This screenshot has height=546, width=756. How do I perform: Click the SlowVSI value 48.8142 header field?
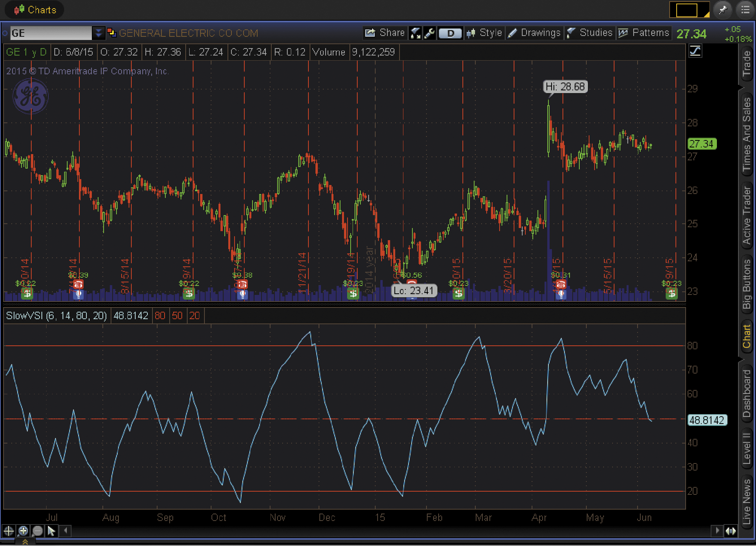[x=131, y=316]
